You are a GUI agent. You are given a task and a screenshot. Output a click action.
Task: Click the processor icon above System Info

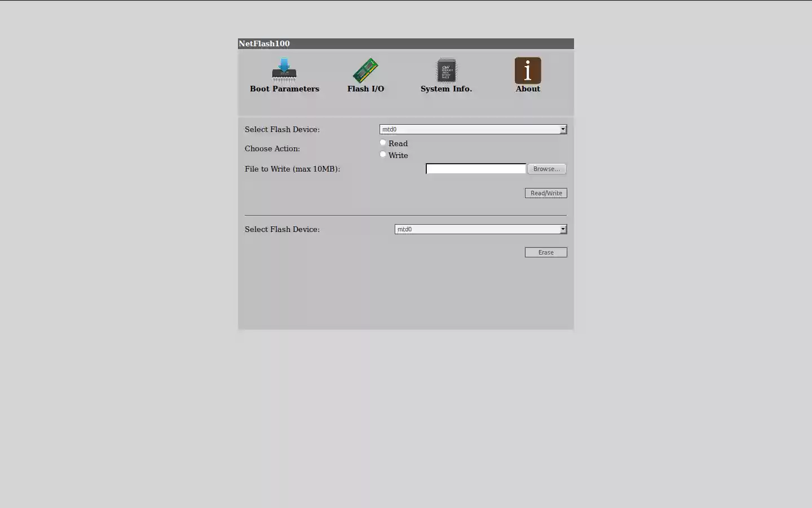446,70
